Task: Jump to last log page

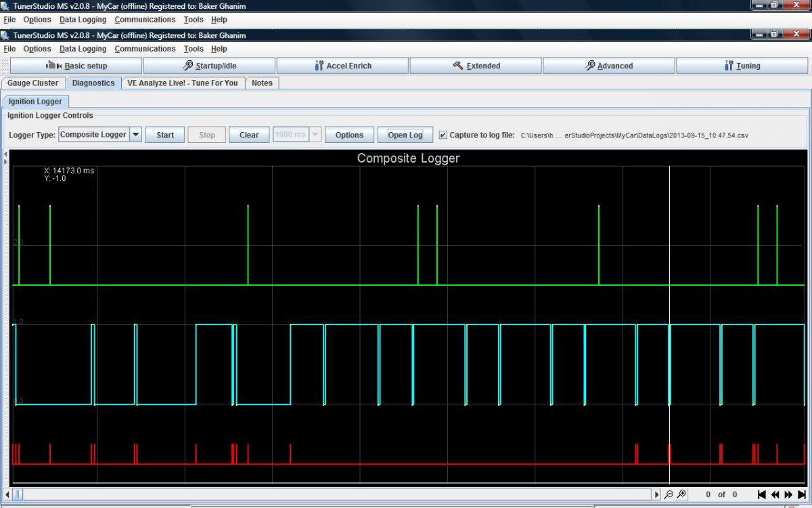Action: coord(802,494)
